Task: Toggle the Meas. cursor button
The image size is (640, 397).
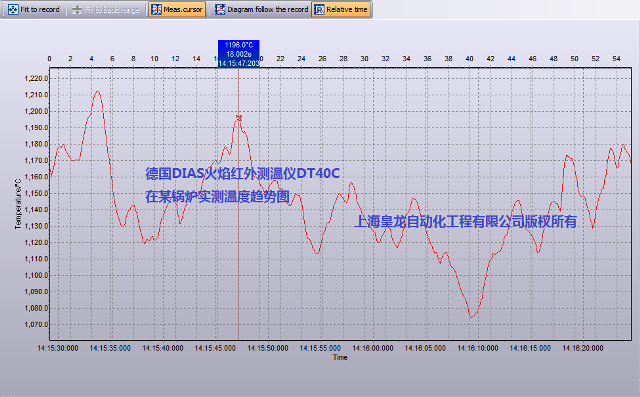Action: [x=177, y=9]
